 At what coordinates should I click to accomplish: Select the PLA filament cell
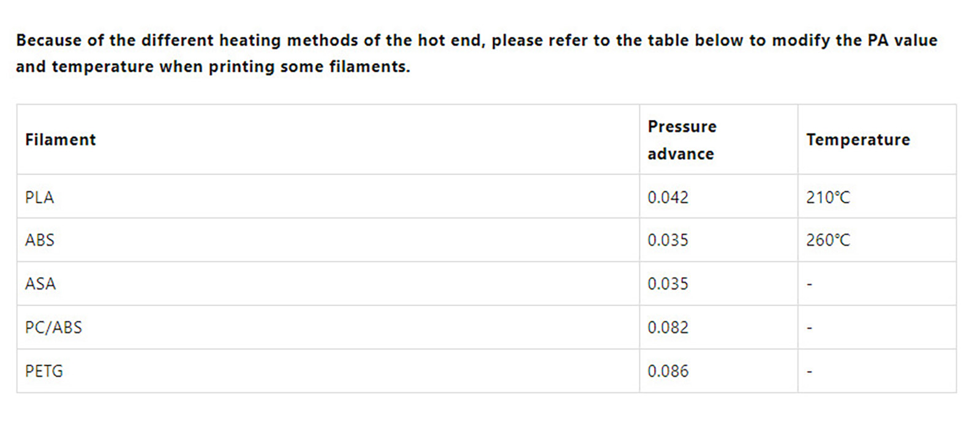point(328,196)
